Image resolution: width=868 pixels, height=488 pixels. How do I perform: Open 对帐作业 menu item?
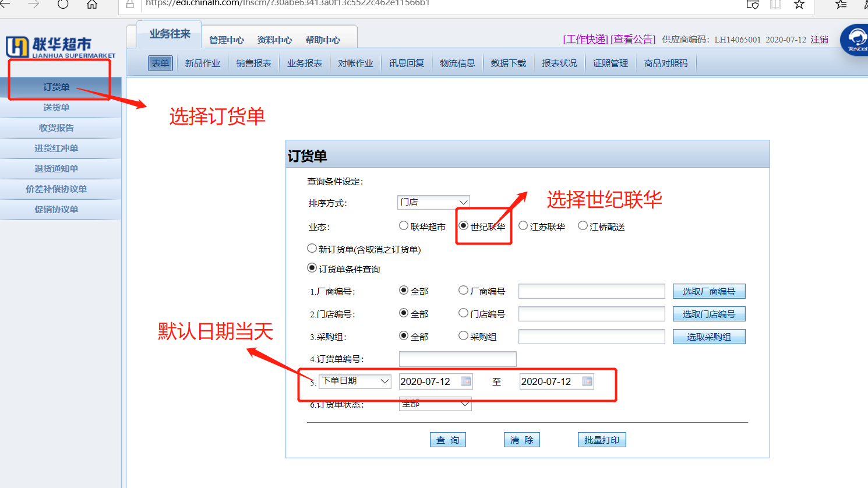(355, 63)
